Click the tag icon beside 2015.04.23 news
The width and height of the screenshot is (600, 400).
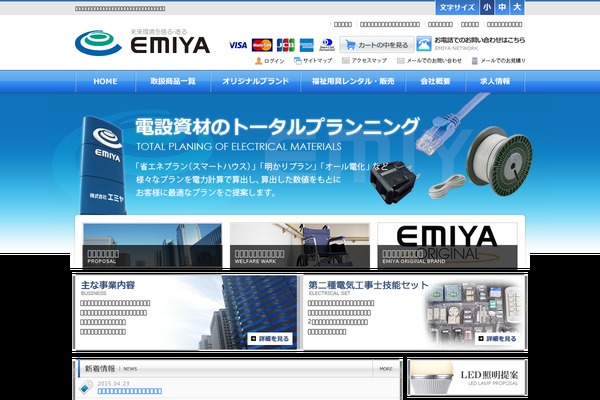86,387
